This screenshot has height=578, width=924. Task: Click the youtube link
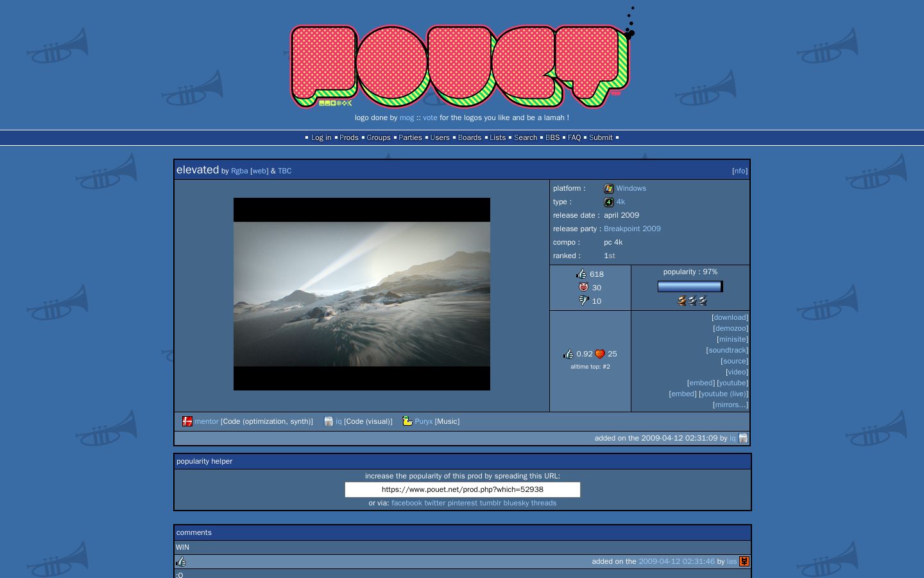pos(732,383)
